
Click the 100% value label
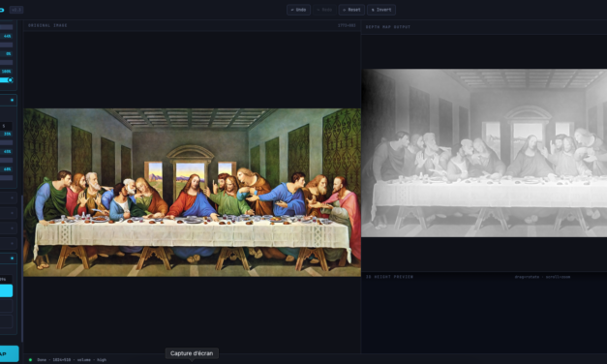[6, 72]
